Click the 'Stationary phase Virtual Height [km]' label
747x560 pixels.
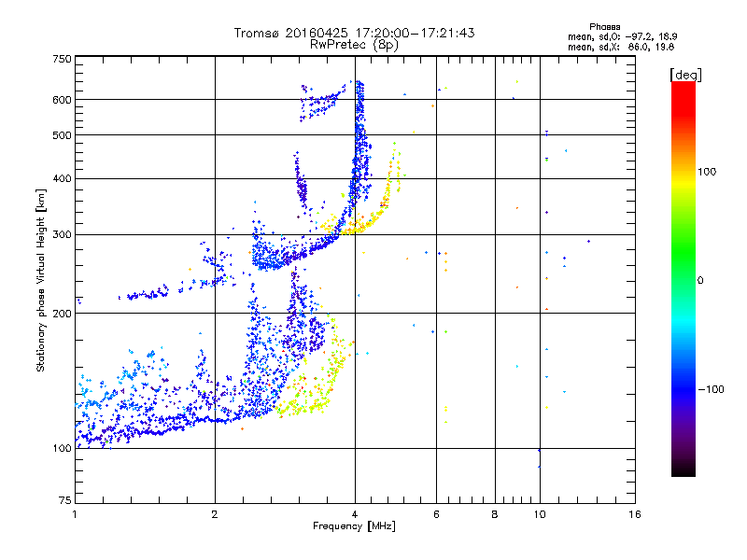point(41,280)
